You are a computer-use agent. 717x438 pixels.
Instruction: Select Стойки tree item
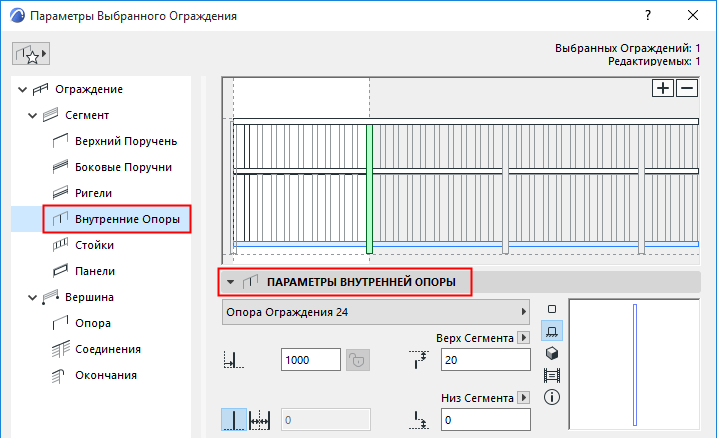click(94, 246)
